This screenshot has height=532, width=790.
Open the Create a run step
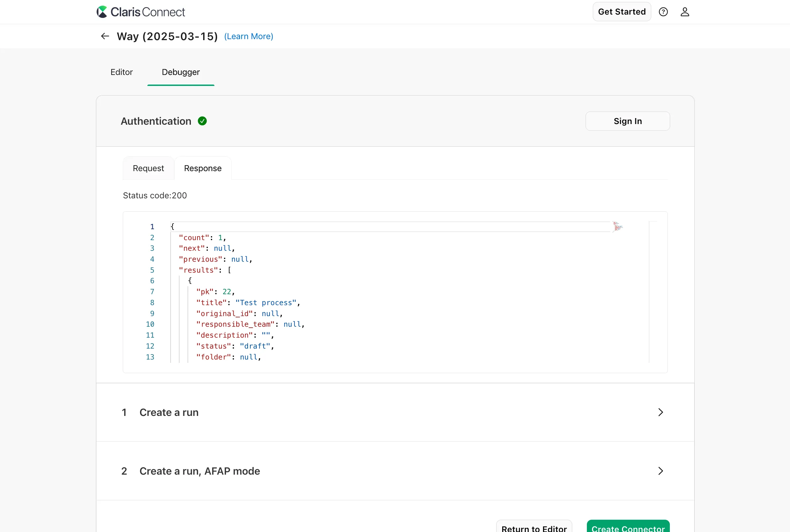point(169,412)
